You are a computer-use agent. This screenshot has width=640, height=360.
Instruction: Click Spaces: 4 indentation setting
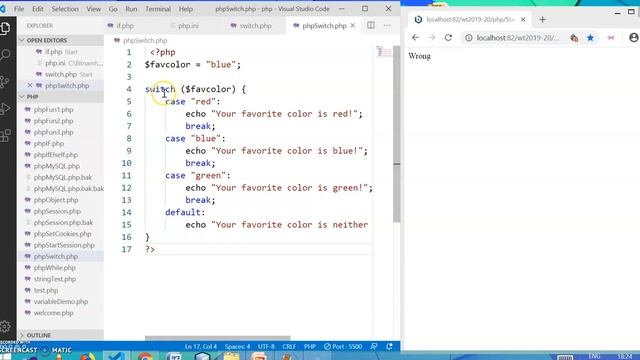point(237,347)
